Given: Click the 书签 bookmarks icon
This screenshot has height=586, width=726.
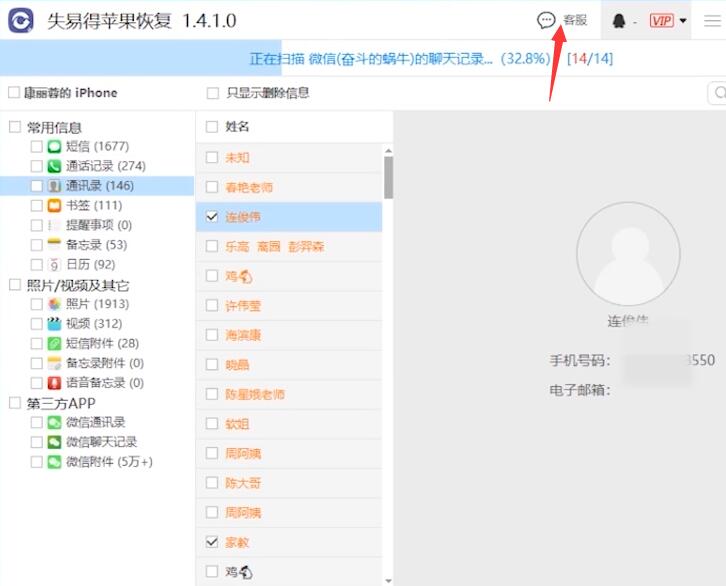Looking at the screenshot, I should coord(54,206).
